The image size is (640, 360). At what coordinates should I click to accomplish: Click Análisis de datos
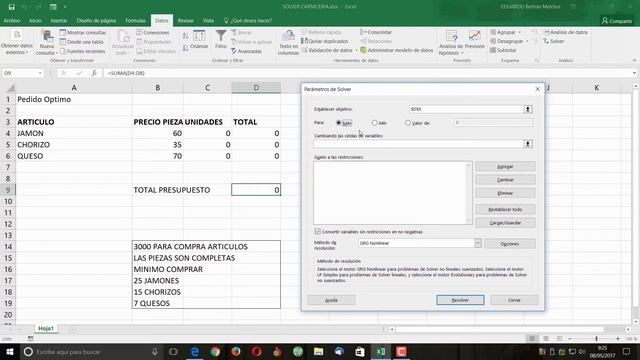(x=566, y=32)
